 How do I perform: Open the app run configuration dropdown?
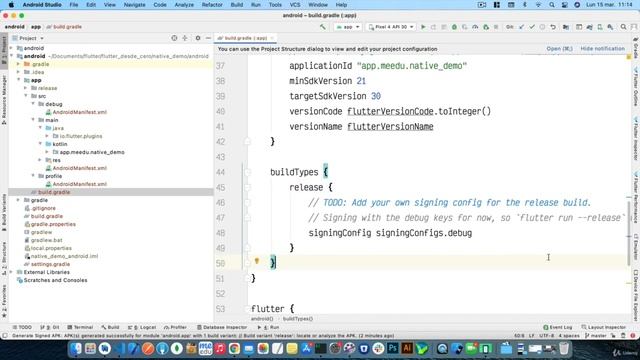click(347, 27)
